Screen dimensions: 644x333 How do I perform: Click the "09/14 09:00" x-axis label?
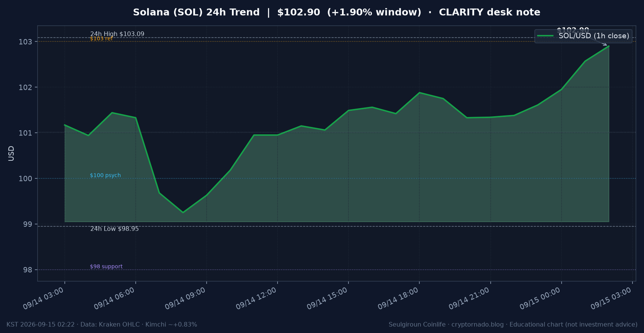coord(185,298)
